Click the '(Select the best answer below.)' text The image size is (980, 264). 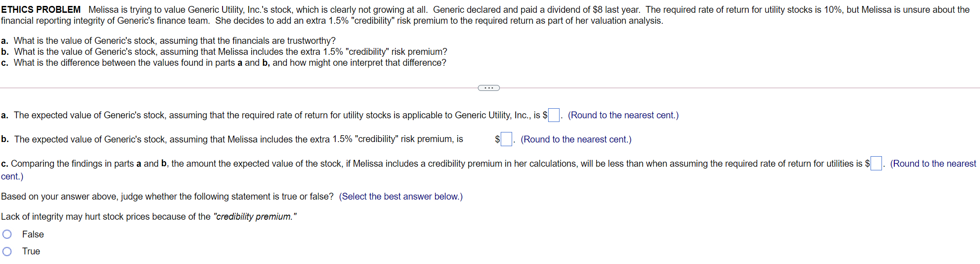(400, 196)
